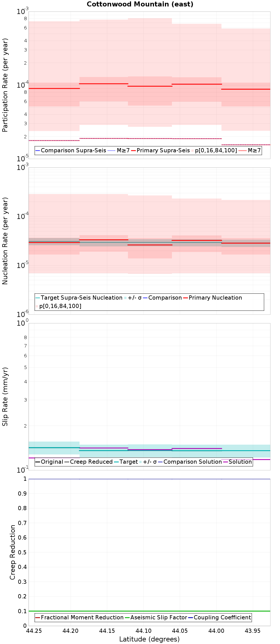280x644 pixels.
Task: Click Primary Nucleation legend label
Action: pos(215,298)
